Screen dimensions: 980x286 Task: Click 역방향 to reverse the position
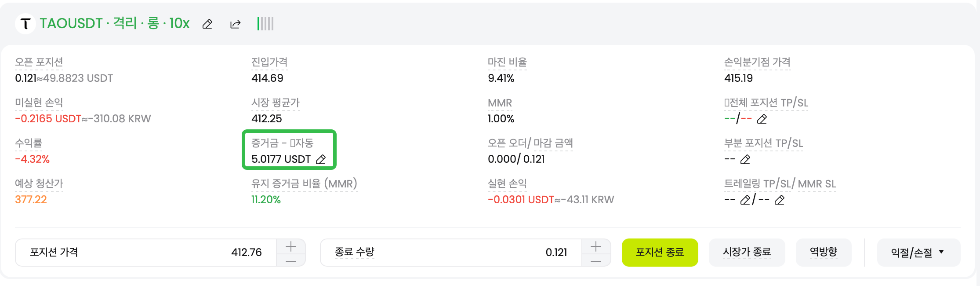coord(824,252)
